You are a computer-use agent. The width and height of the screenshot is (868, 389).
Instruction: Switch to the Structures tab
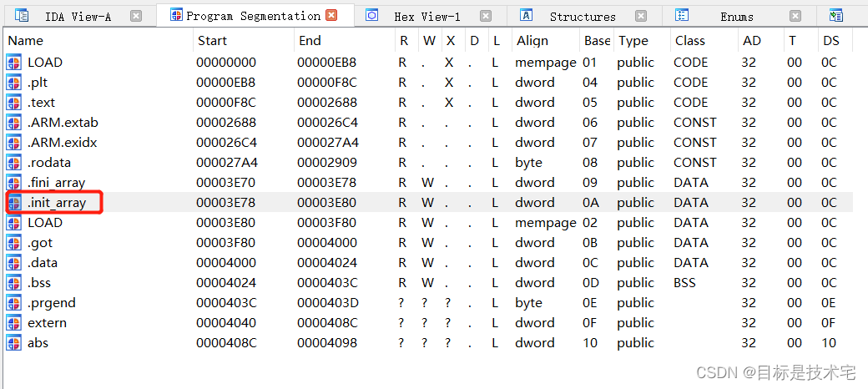tap(582, 16)
